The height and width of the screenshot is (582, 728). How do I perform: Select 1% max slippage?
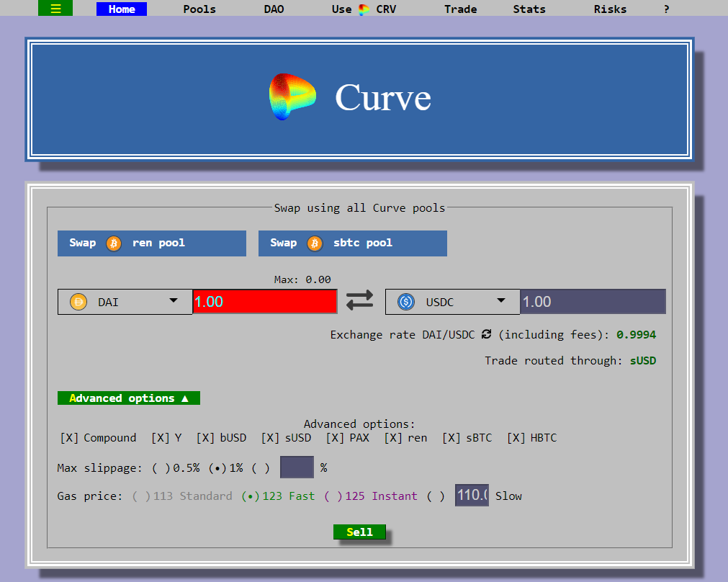pyautogui.click(x=225, y=467)
